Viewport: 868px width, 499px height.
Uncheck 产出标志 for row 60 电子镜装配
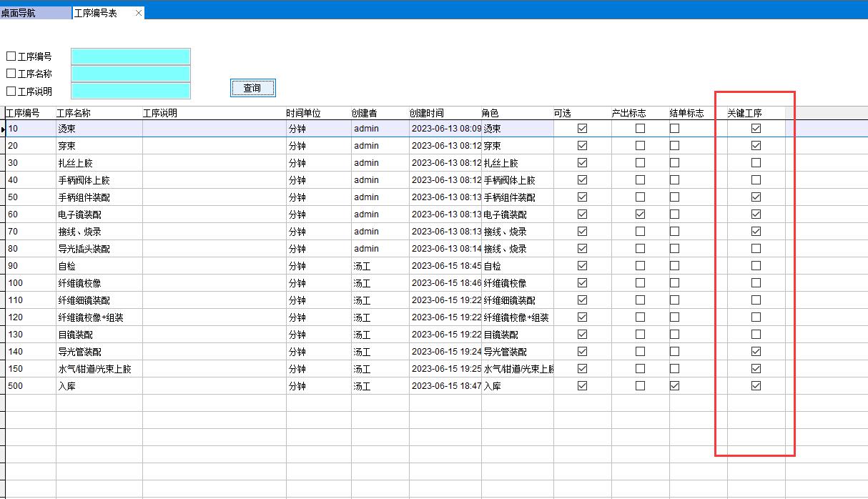pyautogui.click(x=640, y=214)
